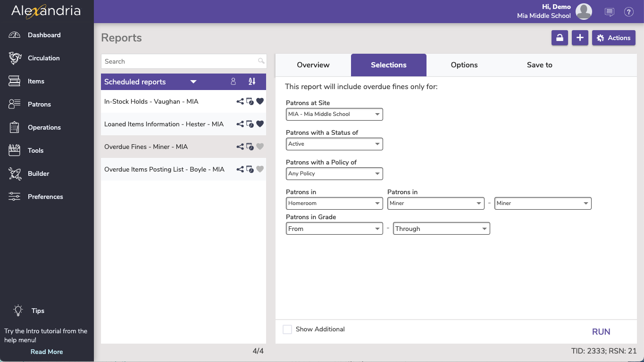
Task: Click the patron filter icon in list header
Action: 233,82
